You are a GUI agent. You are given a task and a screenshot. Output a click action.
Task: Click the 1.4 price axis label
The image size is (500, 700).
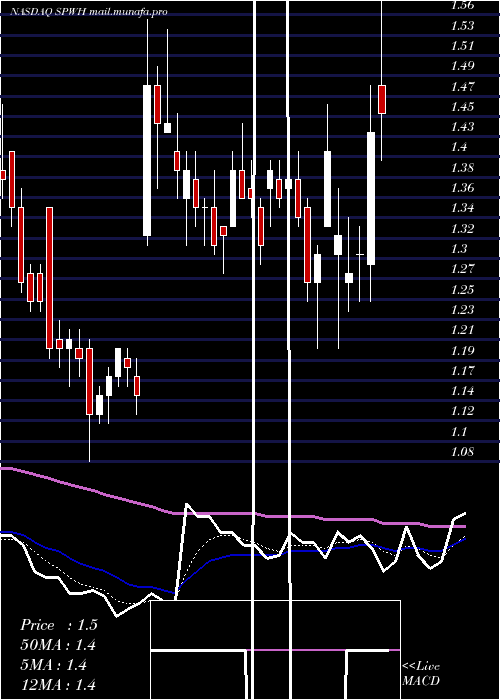click(x=459, y=147)
